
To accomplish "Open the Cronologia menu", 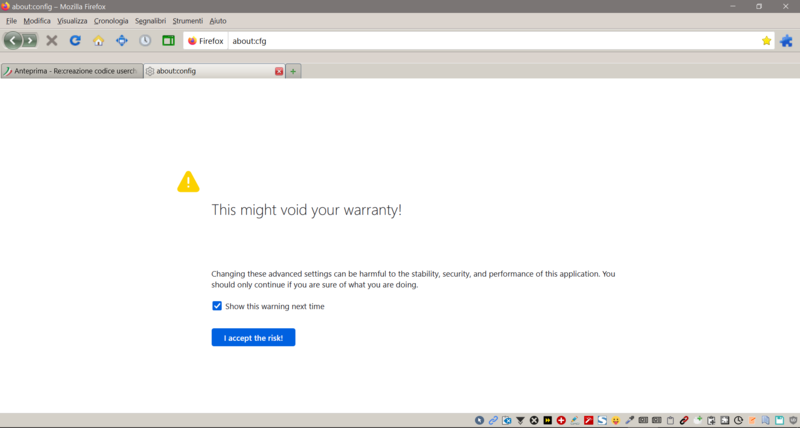I will 111,21.
